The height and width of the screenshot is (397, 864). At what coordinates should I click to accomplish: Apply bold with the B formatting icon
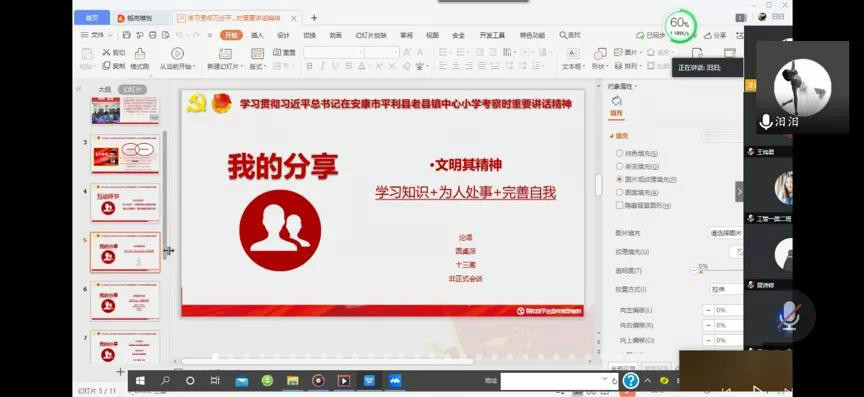309,66
